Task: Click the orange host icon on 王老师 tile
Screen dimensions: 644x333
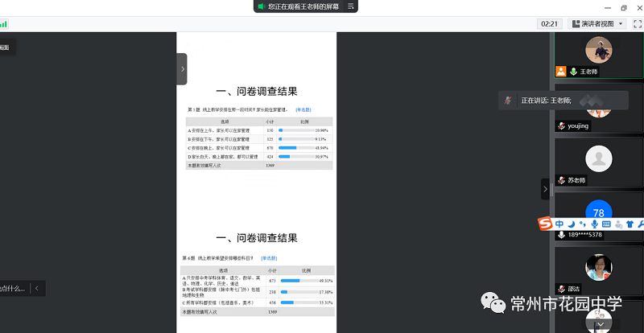Action: 560,72
